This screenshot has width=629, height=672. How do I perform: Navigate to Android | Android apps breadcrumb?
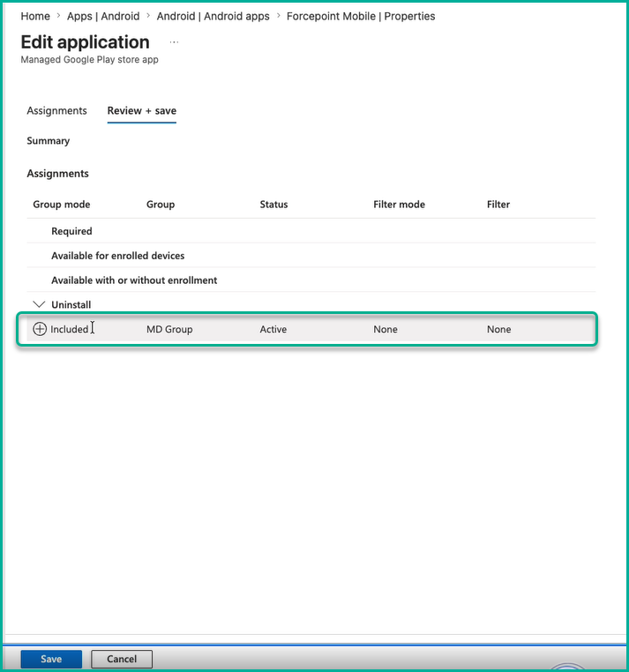(x=213, y=16)
